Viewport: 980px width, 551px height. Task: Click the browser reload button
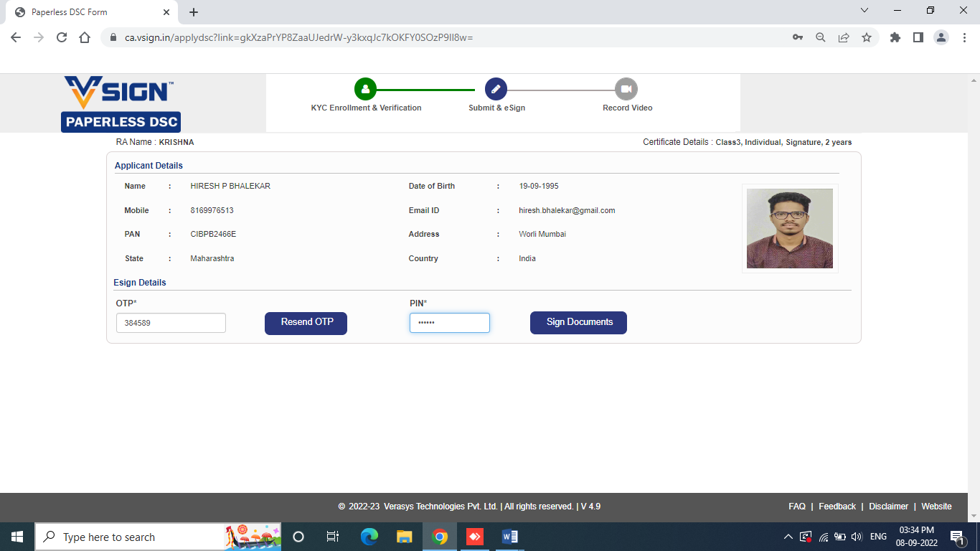click(x=62, y=37)
